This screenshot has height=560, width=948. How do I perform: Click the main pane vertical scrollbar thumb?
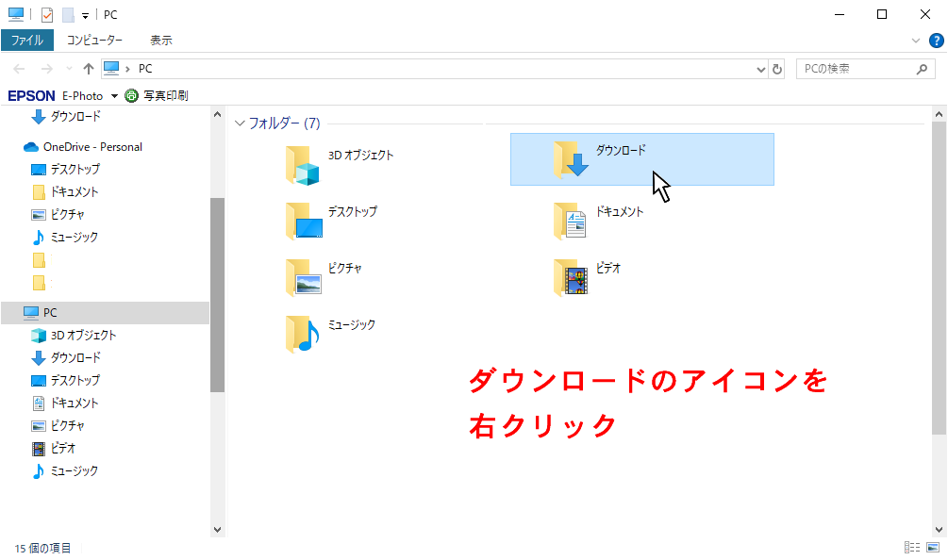point(939,278)
